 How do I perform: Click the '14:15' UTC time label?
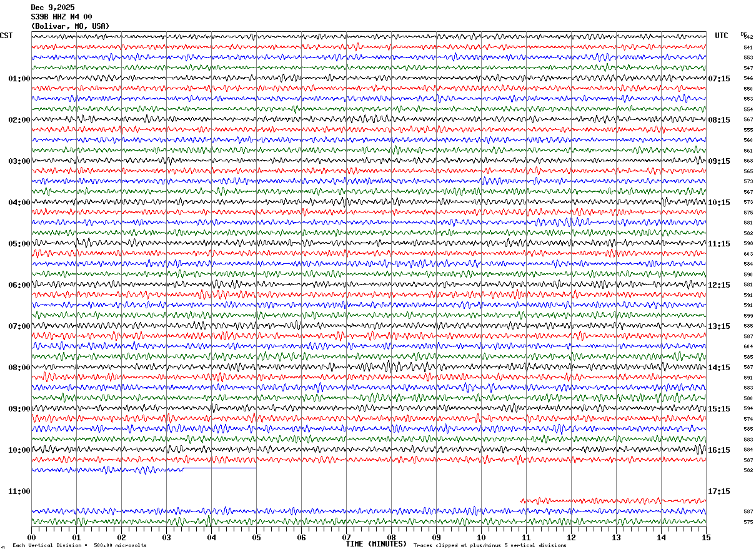719,368
